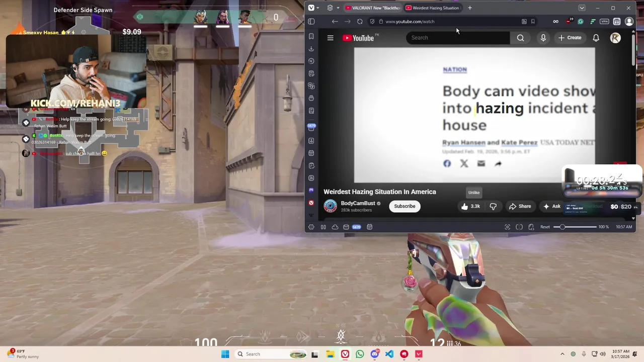Go back to previous page
Image resolution: width=644 pixels, height=362 pixels.
(x=335, y=22)
